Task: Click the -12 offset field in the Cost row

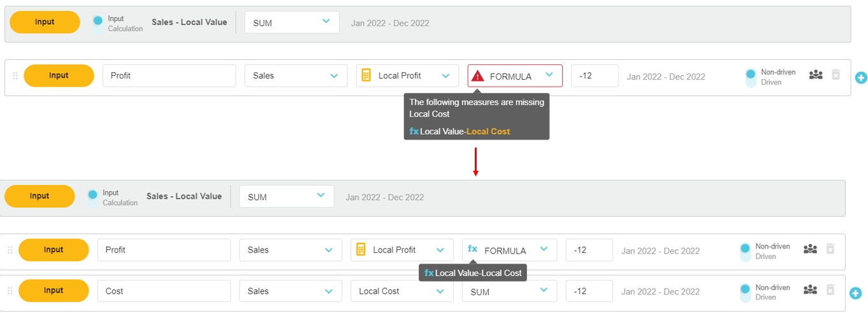Action: pos(589,291)
